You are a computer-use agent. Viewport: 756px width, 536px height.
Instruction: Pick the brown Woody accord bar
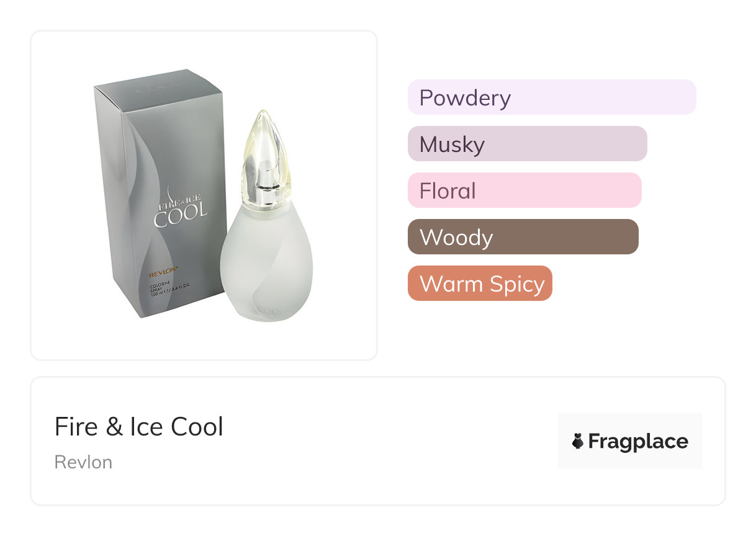coord(523,237)
